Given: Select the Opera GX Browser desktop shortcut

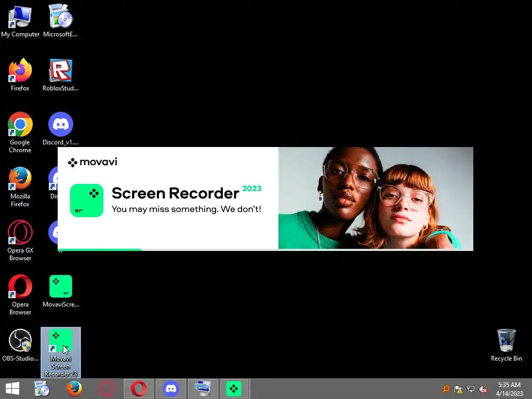Looking at the screenshot, I should [x=20, y=241].
